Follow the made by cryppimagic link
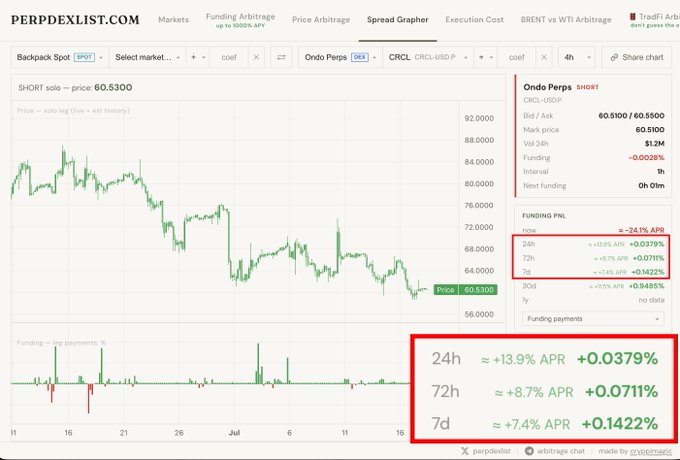The width and height of the screenshot is (680, 460). 635,451
